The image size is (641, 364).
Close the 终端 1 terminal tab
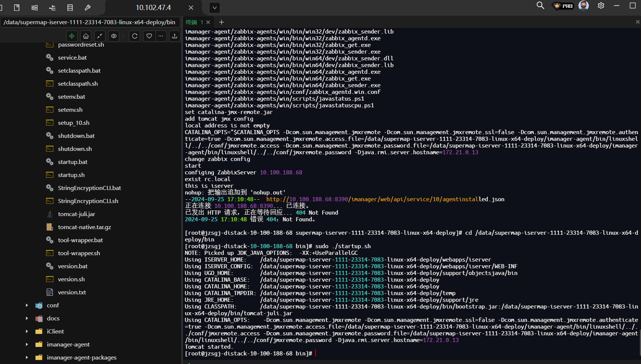point(208,22)
